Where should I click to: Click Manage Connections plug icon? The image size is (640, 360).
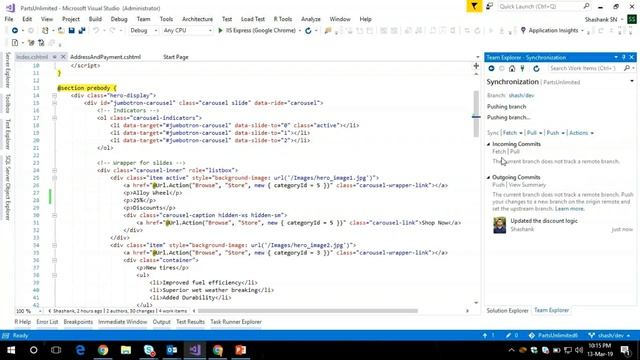(522, 69)
